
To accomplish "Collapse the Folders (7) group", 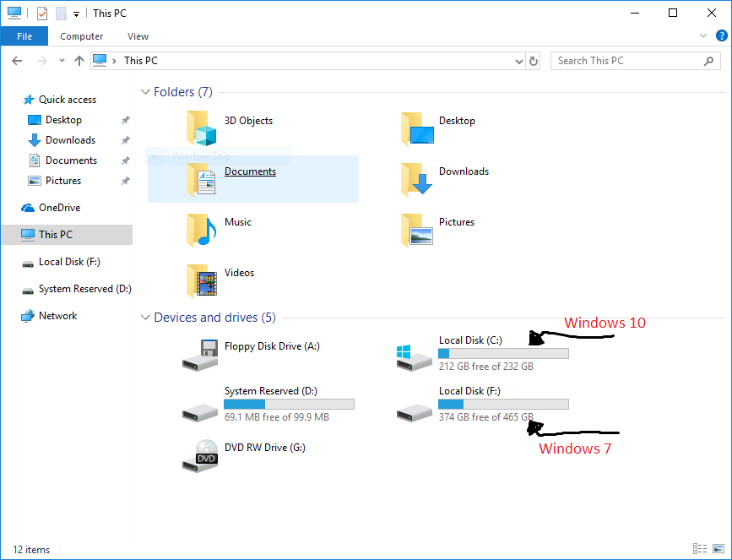I will point(145,92).
